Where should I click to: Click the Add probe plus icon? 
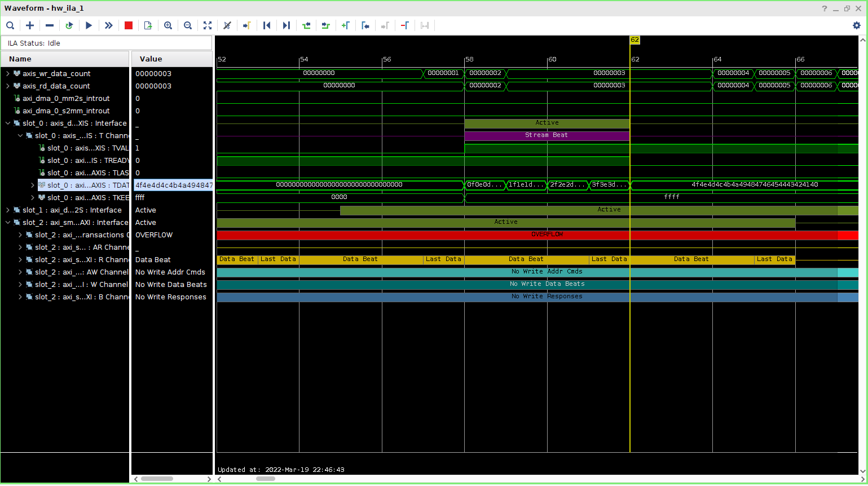coord(30,25)
